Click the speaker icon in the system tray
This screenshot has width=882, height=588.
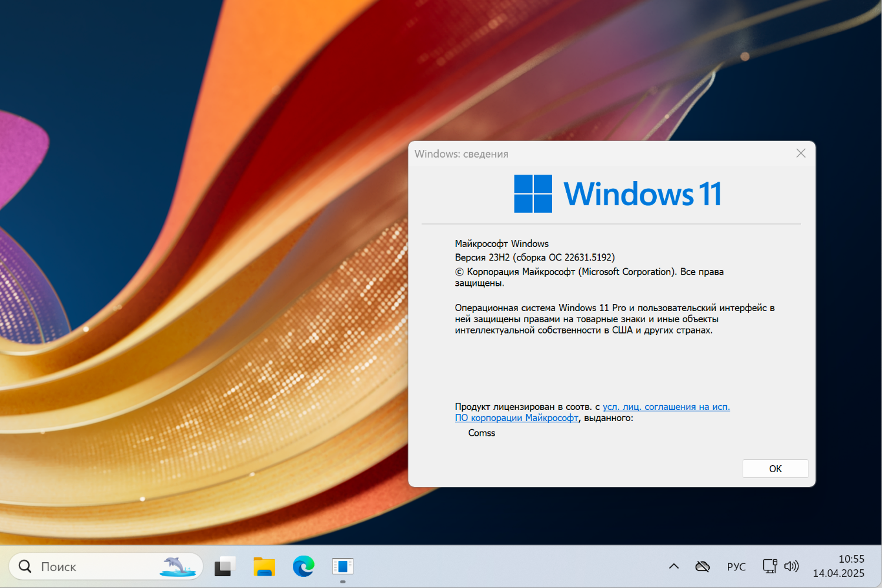click(791, 566)
